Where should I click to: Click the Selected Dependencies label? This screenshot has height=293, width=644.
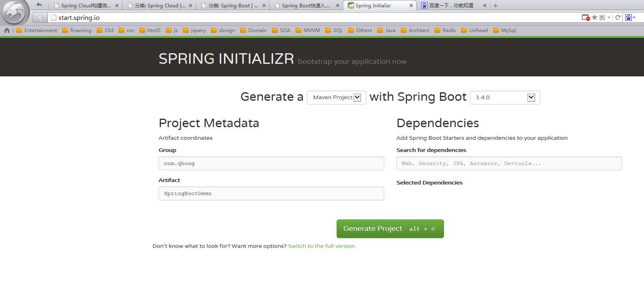tap(429, 183)
